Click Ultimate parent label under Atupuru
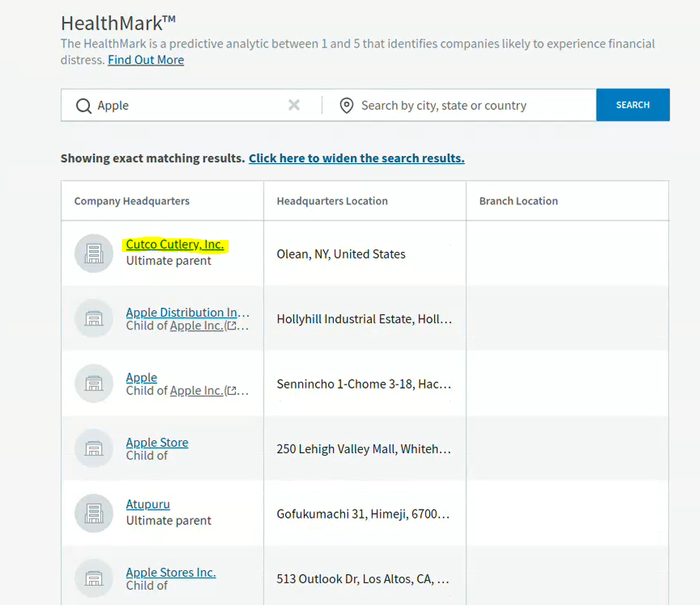The height and width of the screenshot is (605, 700). click(169, 521)
